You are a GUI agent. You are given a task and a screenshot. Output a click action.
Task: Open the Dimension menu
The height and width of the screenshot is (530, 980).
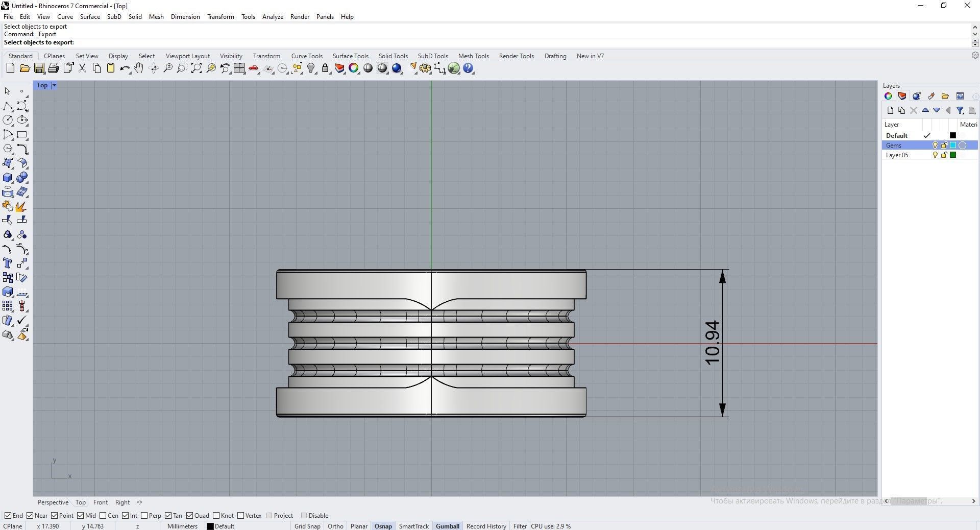(185, 17)
